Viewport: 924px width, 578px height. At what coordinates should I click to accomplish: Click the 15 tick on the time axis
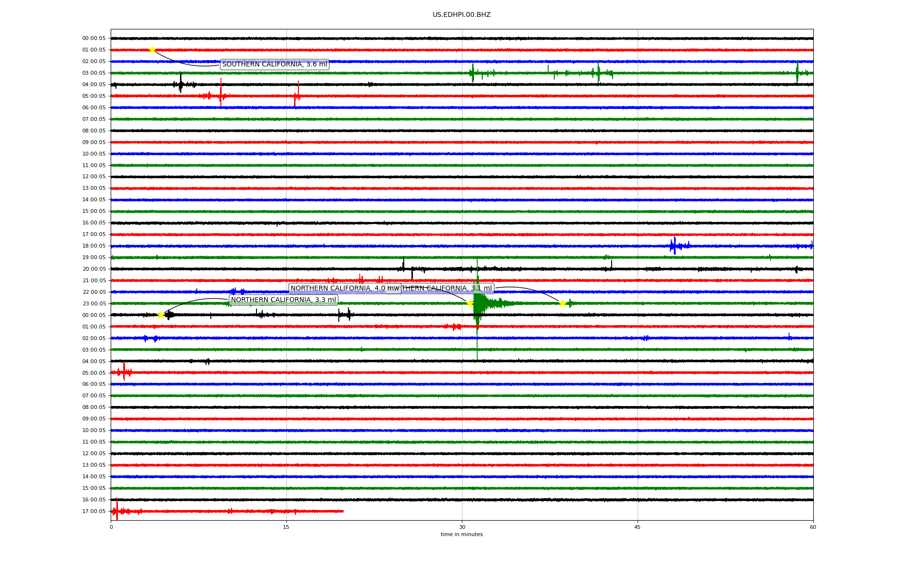coord(286,527)
